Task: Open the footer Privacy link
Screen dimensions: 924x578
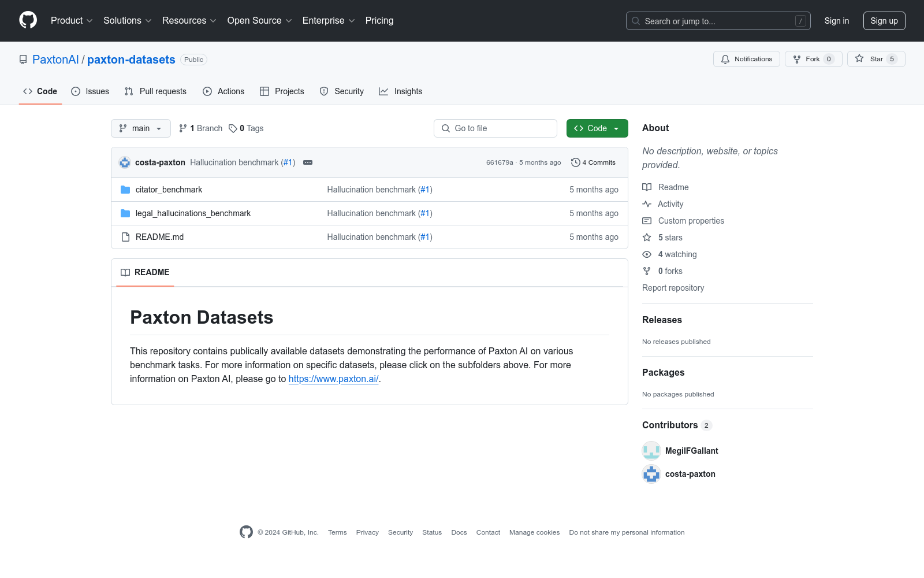Action: [367, 532]
